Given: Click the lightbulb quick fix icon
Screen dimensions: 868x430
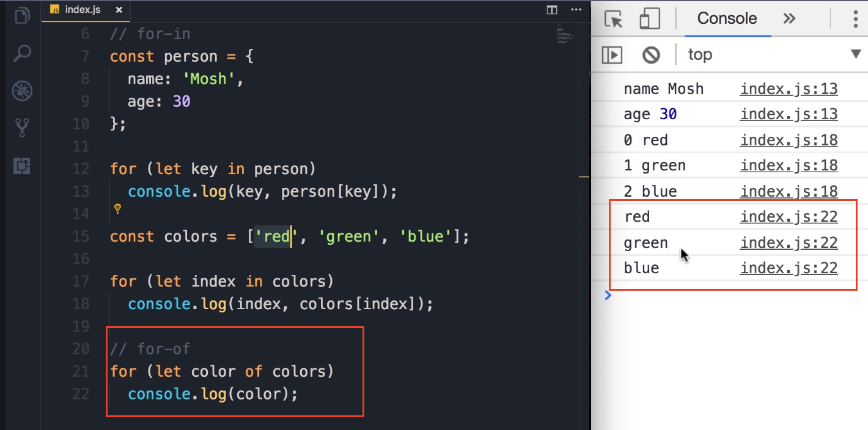Looking at the screenshot, I should [x=118, y=210].
